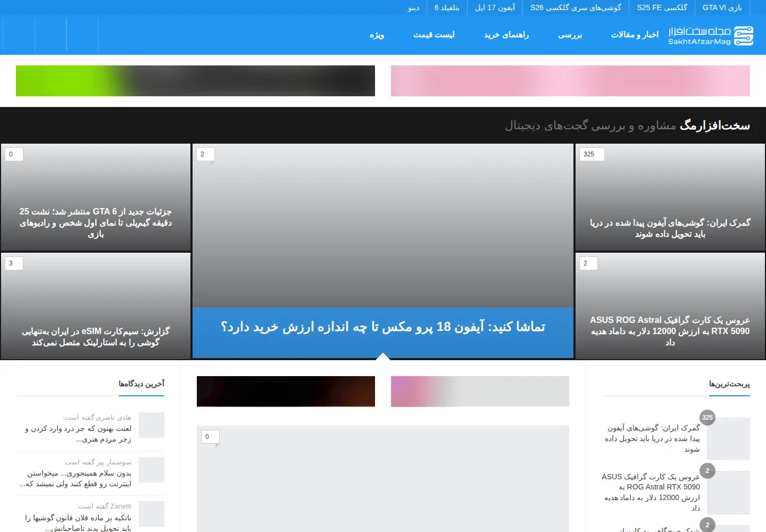The height and width of the screenshot is (532, 766).
Task: Click thumbnail of ASUS ROG Astral sidebar article
Action: pyautogui.click(x=729, y=492)
